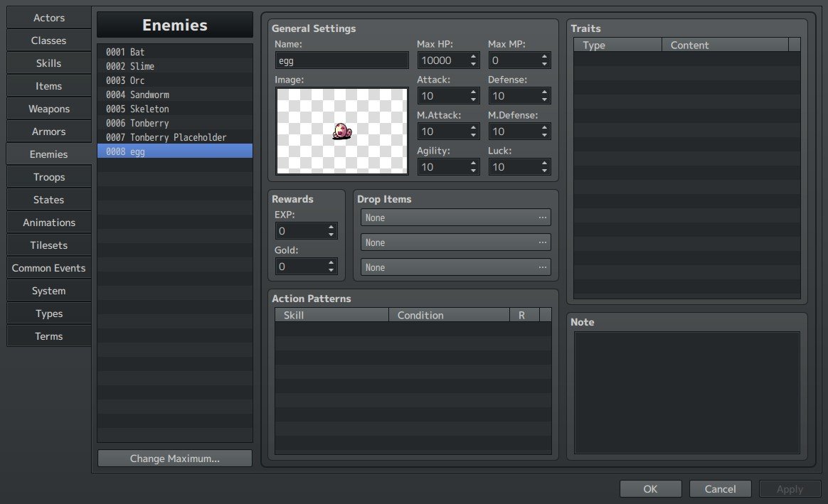Open the egg enemy image picker

[x=341, y=131]
